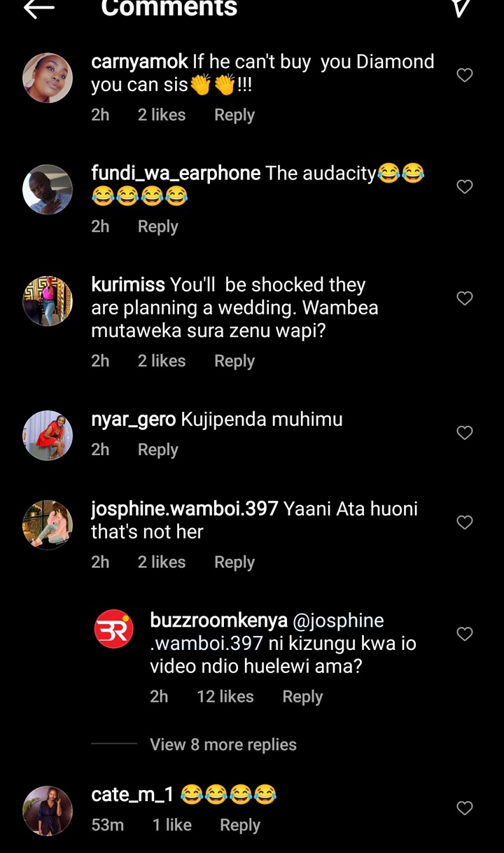This screenshot has height=853, width=504.
Task: Expand View 8 more replies
Action: click(x=223, y=744)
